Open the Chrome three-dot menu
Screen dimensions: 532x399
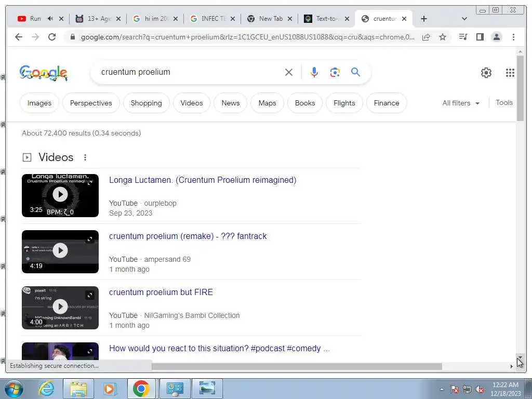tap(513, 37)
